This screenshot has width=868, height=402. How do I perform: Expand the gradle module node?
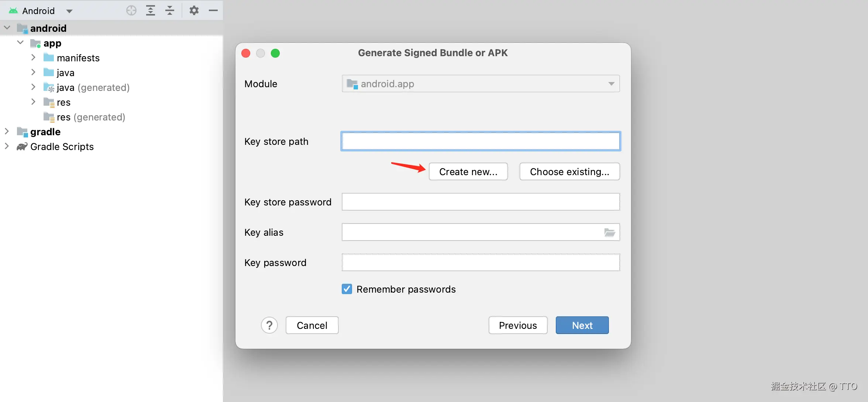coord(7,132)
